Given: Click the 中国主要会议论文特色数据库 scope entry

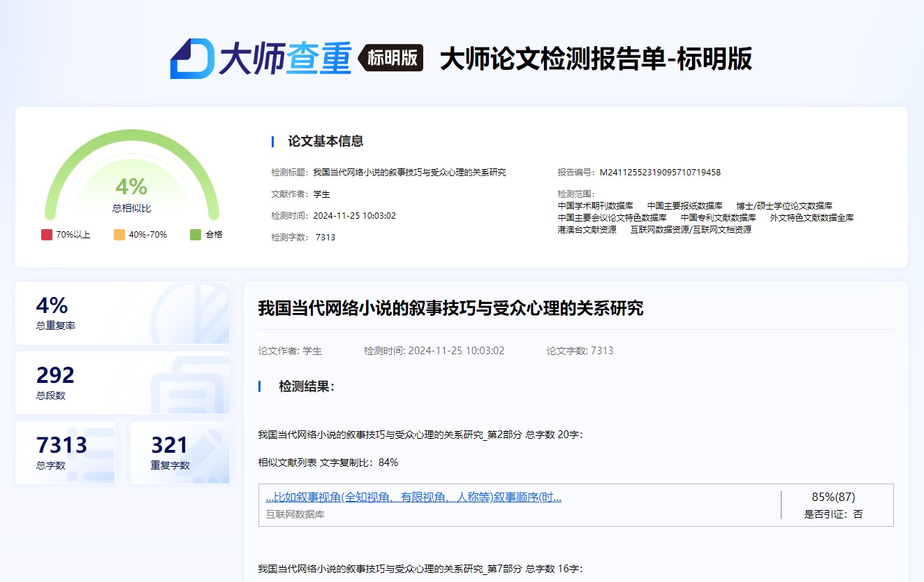Looking at the screenshot, I should [x=612, y=218].
